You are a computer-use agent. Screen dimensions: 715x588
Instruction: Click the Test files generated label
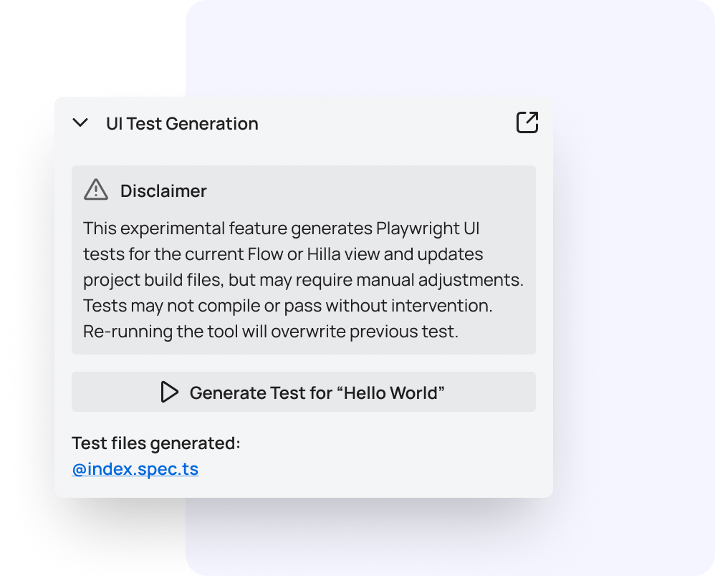point(155,443)
